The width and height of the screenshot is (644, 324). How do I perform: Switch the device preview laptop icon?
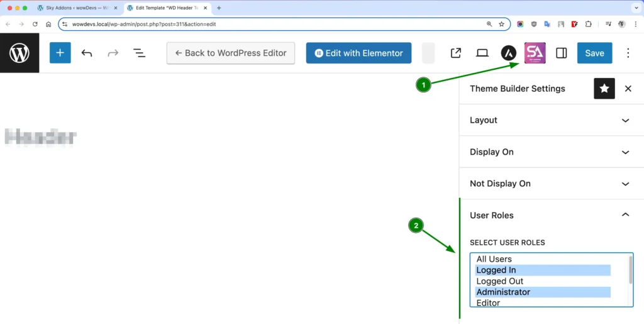pos(482,53)
